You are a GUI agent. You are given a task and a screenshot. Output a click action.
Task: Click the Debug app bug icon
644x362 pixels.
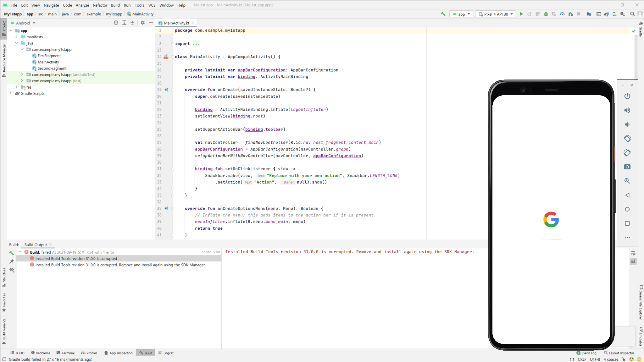pos(546,14)
